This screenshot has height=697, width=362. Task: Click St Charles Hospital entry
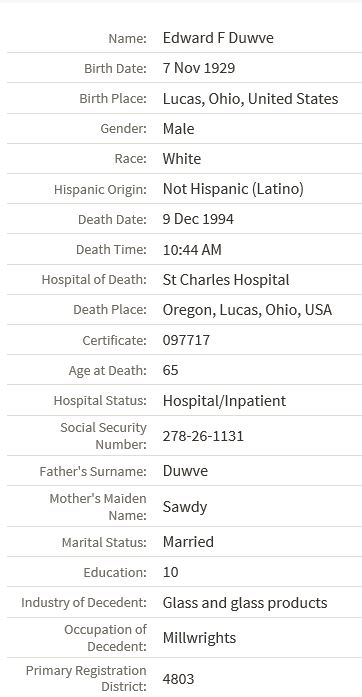pos(226,280)
